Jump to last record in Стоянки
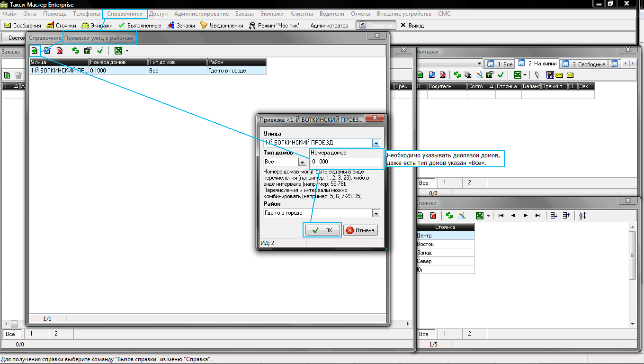Viewport: 644px width, 364px height. tap(537, 216)
